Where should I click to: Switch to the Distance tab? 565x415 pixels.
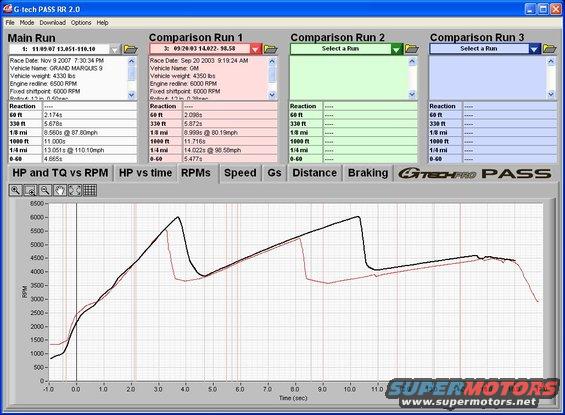coord(315,173)
